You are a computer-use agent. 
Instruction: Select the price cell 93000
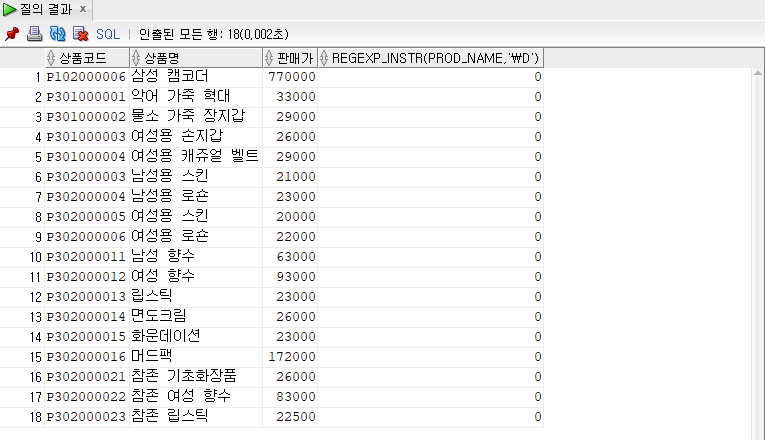pos(290,277)
